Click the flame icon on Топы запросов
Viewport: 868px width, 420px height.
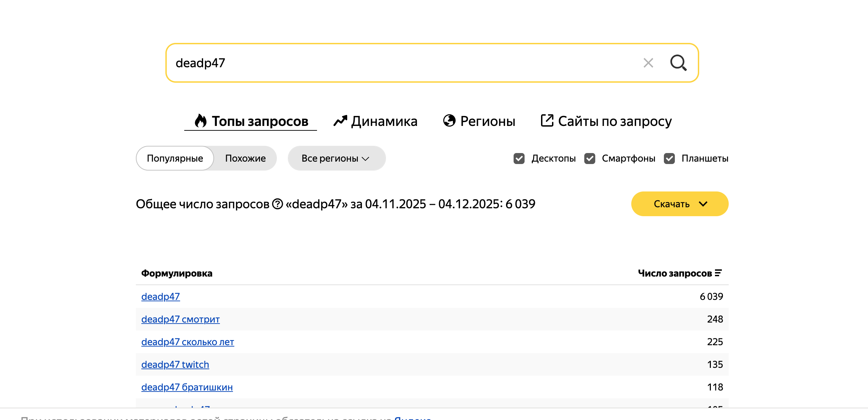201,121
